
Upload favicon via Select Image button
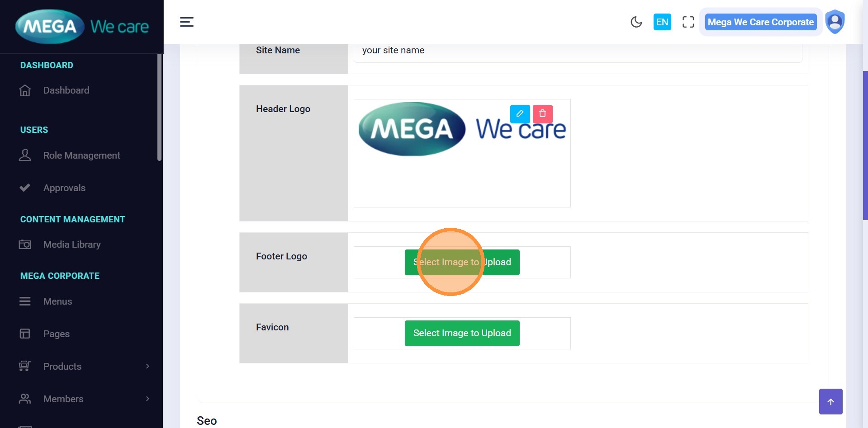(x=462, y=333)
